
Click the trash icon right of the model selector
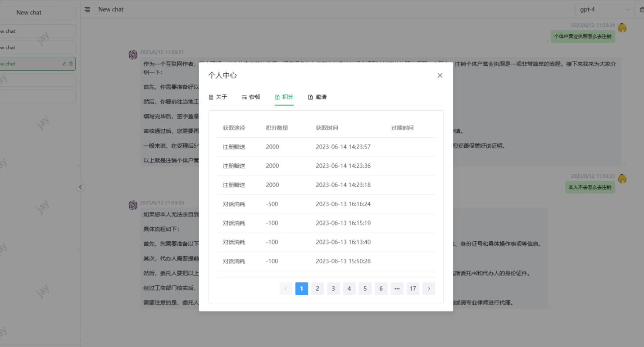point(642,9)
